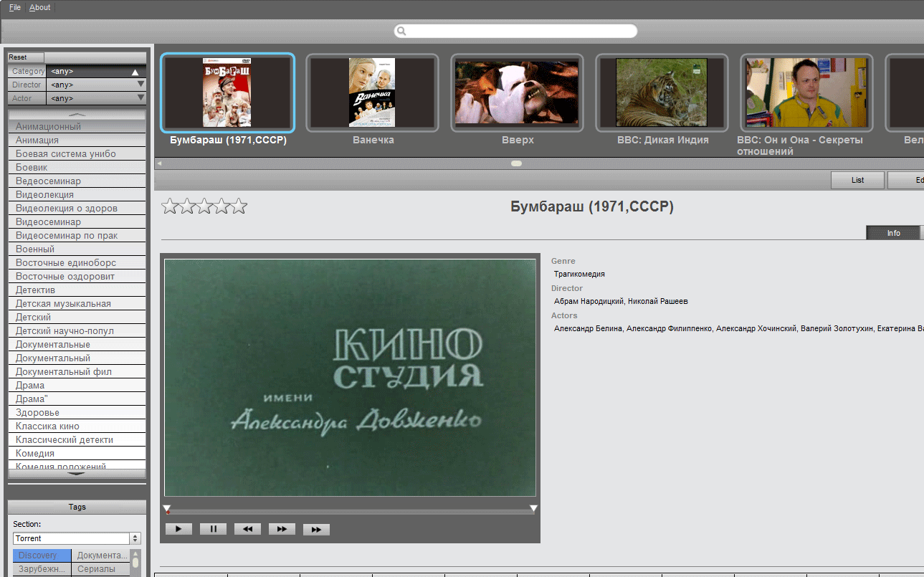This screenshot has height=577, width=924.
Task: Choose Боевая система унибо genre
Action: (77, 153)
